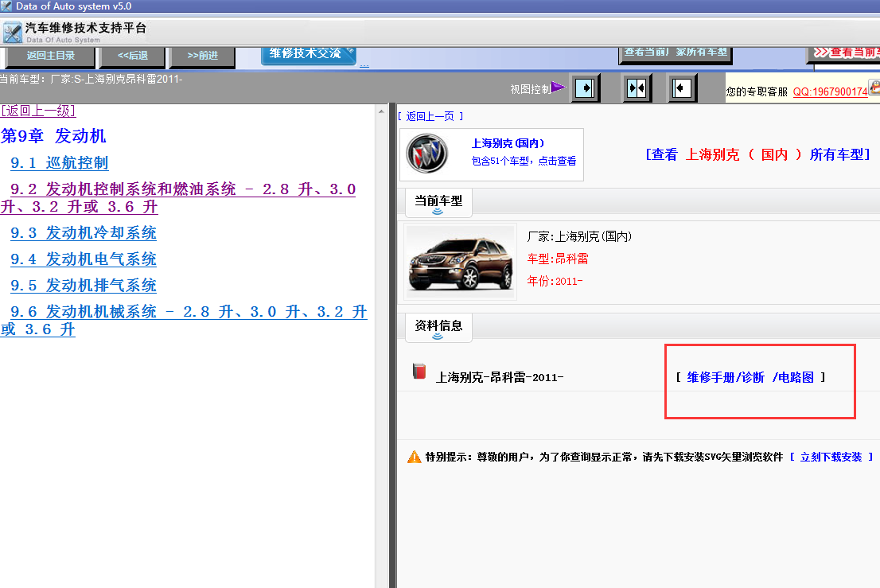Click the 上海别克(国内) brand link

pos(508,144)
